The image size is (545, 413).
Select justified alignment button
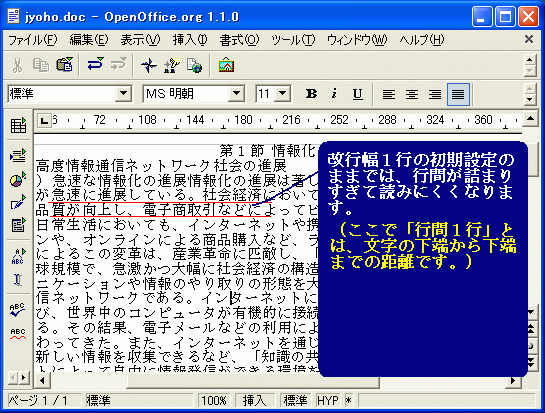pos(458,94)
